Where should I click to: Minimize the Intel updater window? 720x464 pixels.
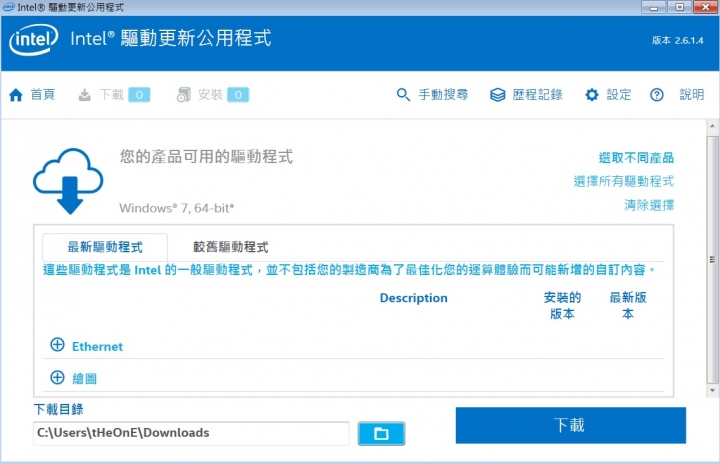point(653,7)
